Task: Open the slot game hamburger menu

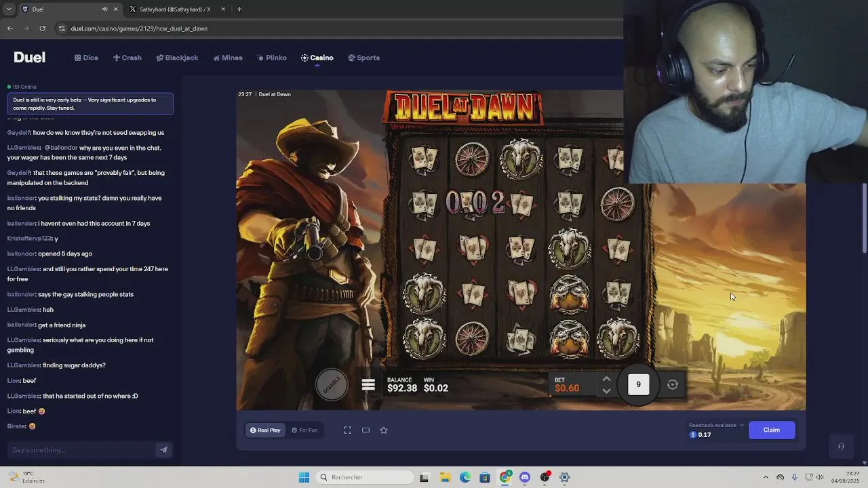Action: pyautogui.click(x=368, y=385)
